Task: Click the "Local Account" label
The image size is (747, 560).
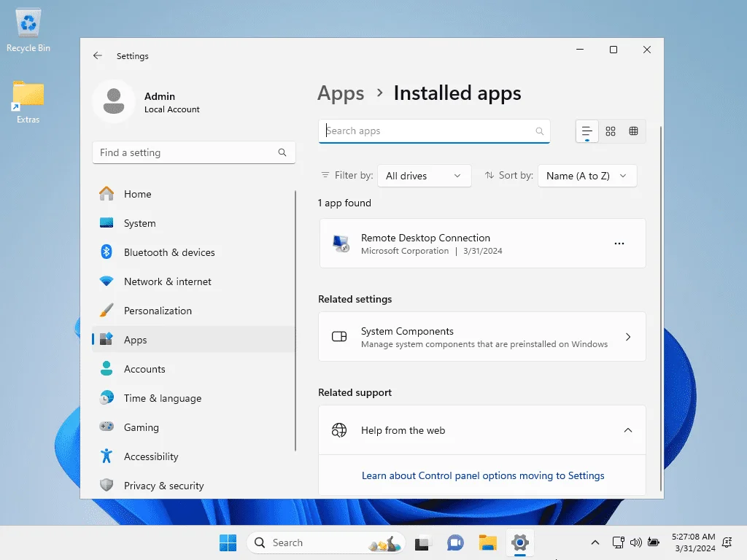Action: tap(172, 109)
